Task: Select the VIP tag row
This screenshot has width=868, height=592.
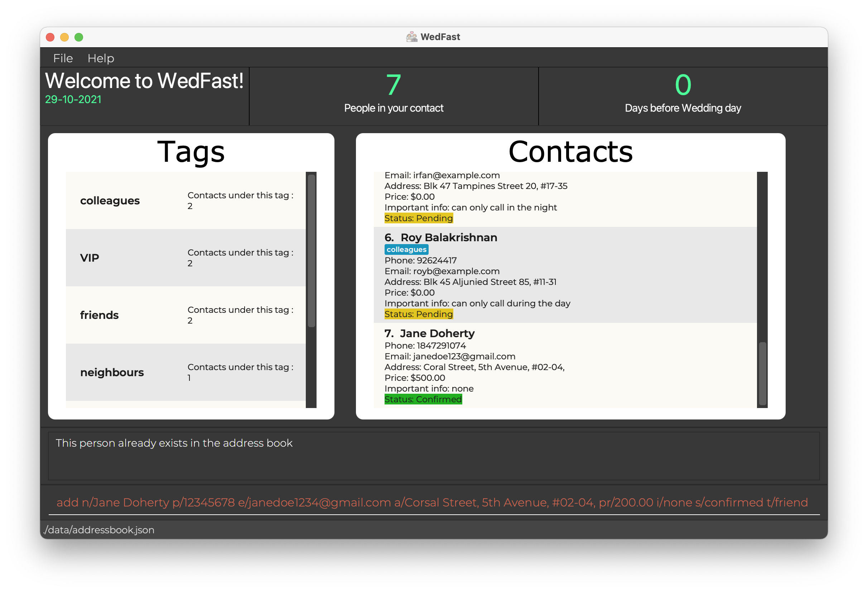Action: click(185, 258)
